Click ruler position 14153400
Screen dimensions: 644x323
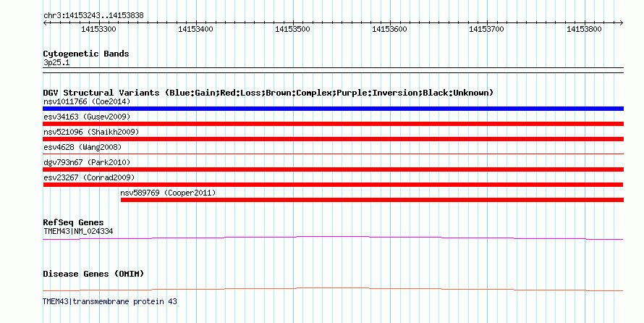[x=195, y=29]
